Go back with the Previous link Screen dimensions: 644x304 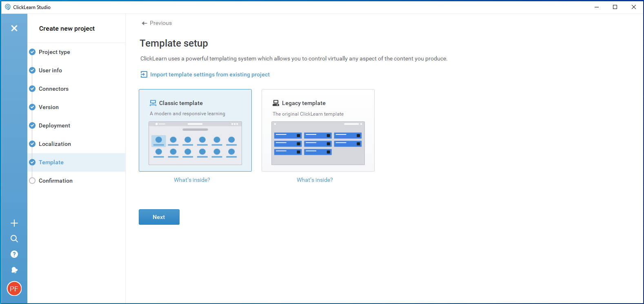click(x=161, y=23)
